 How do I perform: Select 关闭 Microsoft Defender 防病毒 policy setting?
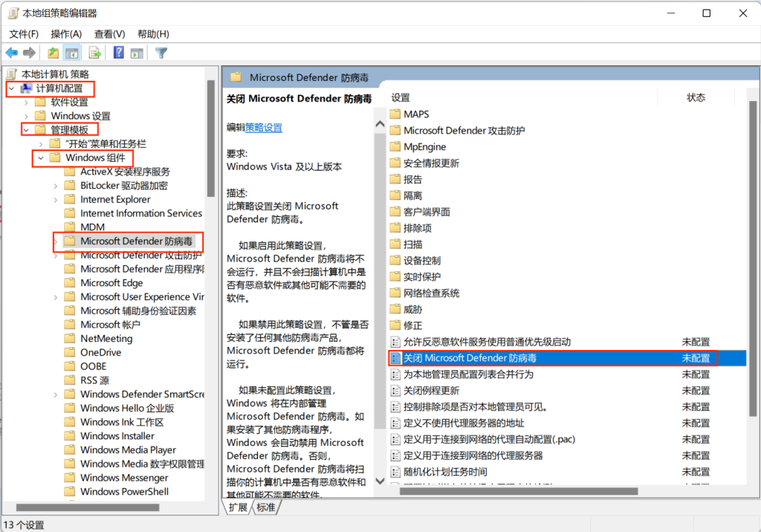(x=567, y=358)
